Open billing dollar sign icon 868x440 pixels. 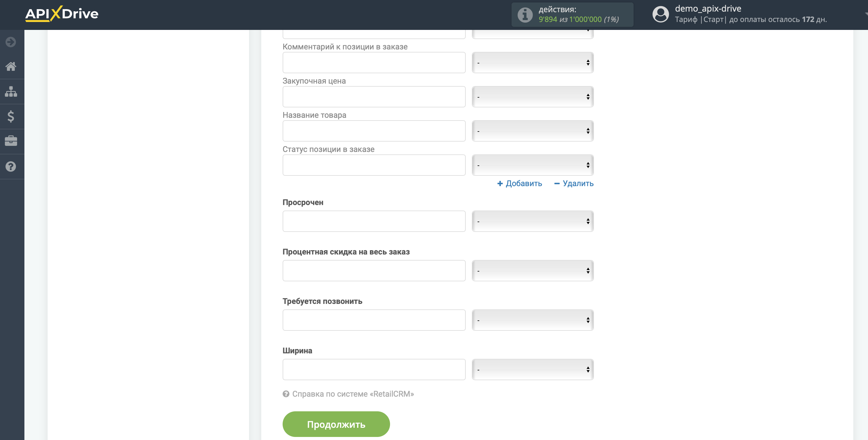tap(11, 116)
